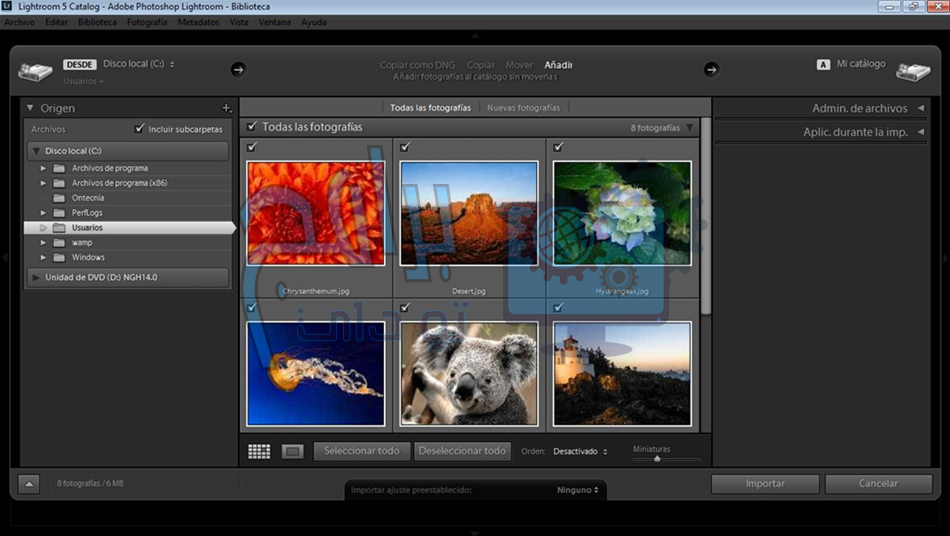Switch to loupe single-image view icon
The height and width of the screenshot is (536, 950).
tap(292, 452)
